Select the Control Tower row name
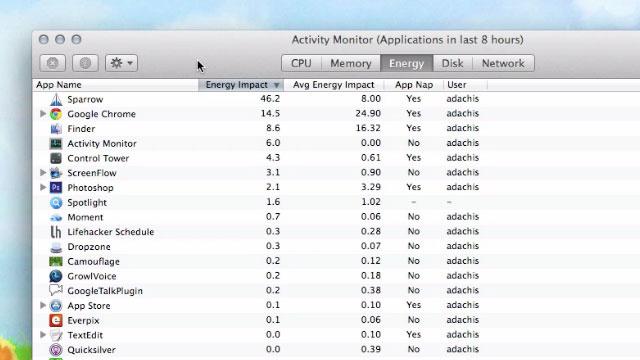 [98, 158]
